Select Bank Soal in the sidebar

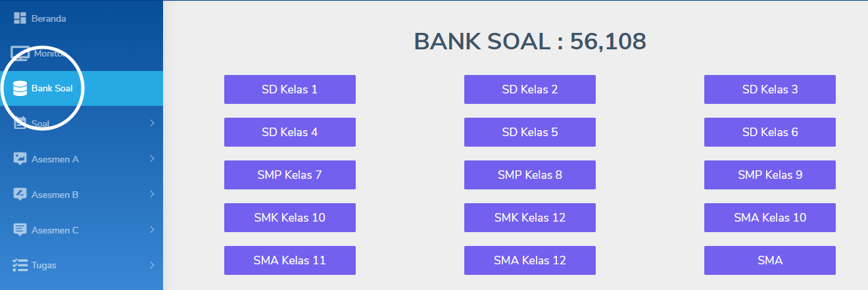click(52, 88)
